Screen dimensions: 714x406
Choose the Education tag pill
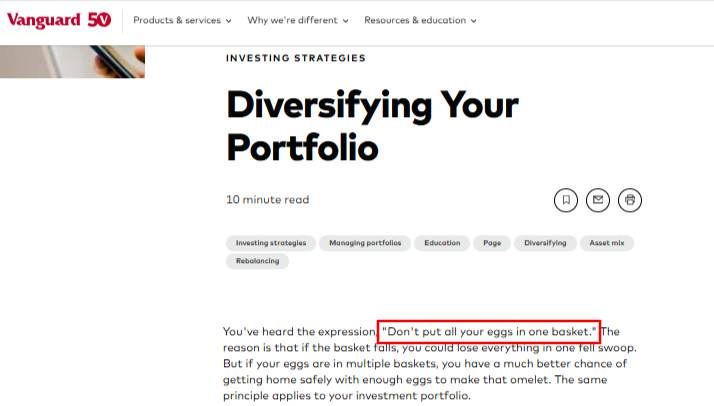click(442, 243)
